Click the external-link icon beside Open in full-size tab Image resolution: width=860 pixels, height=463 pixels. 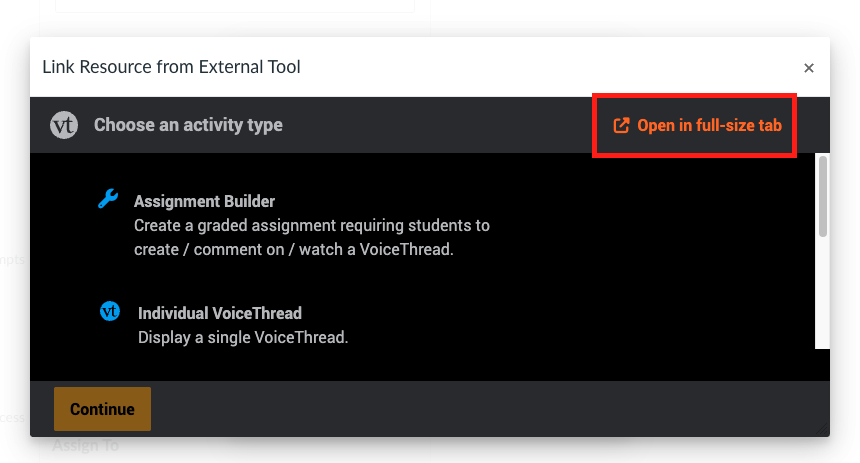(621, 126)
